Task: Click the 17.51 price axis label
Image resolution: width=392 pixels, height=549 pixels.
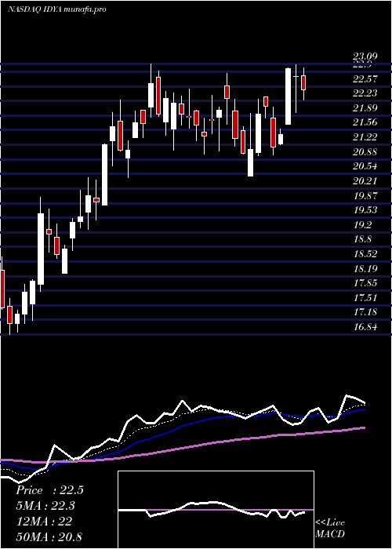Action: point(365,297)
